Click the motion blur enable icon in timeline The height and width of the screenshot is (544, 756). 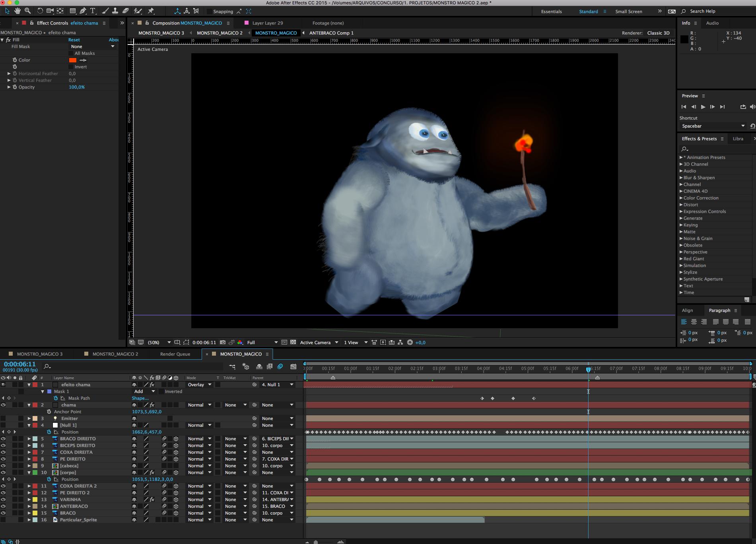point(280,366)
